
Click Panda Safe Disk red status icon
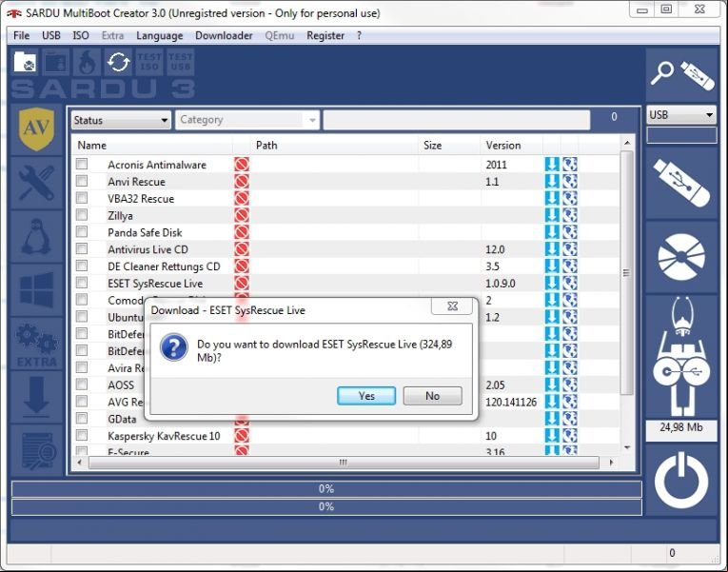point(242,232)
